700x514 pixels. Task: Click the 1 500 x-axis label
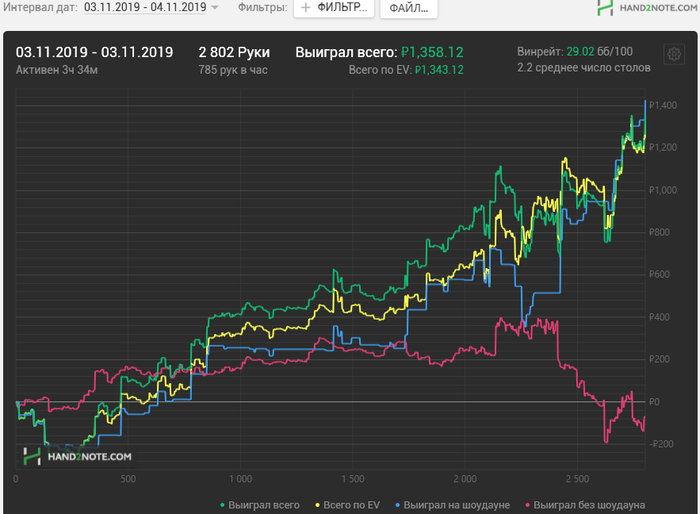[x=353, y=479]
